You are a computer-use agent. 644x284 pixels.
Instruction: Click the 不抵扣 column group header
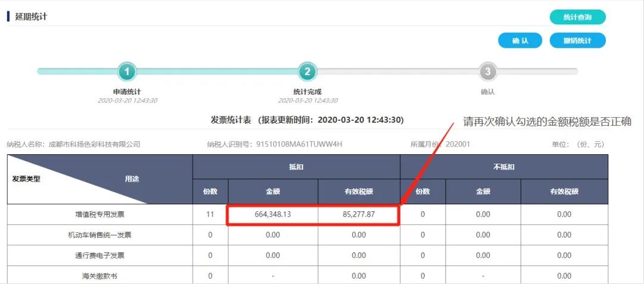click(x=504, y=167)
